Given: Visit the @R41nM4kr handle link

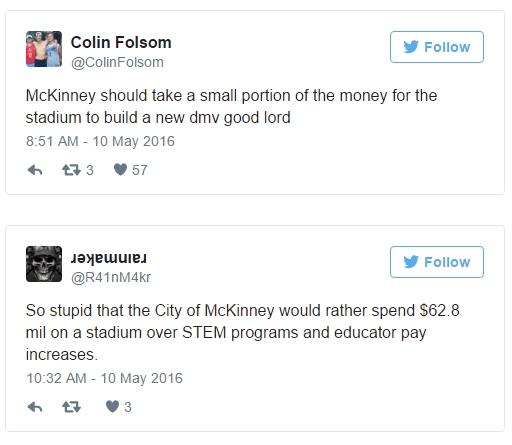Looking at the screenshot, I should [x=111, y=277].
